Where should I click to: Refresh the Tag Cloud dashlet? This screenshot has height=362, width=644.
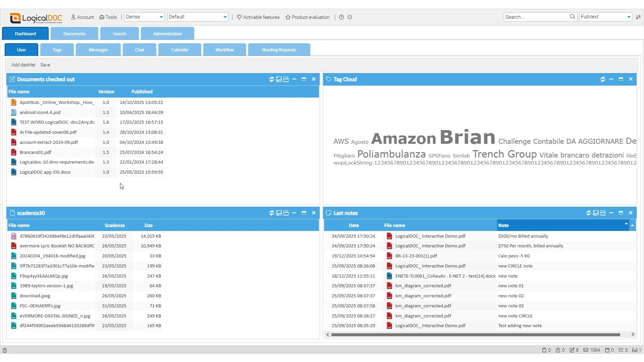coord(603,79)
